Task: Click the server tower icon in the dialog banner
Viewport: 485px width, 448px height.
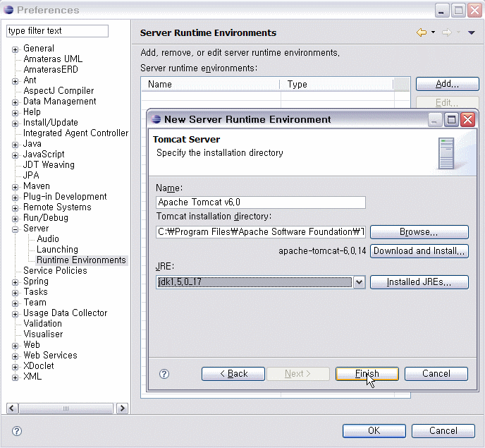Action: pos(446,153)
